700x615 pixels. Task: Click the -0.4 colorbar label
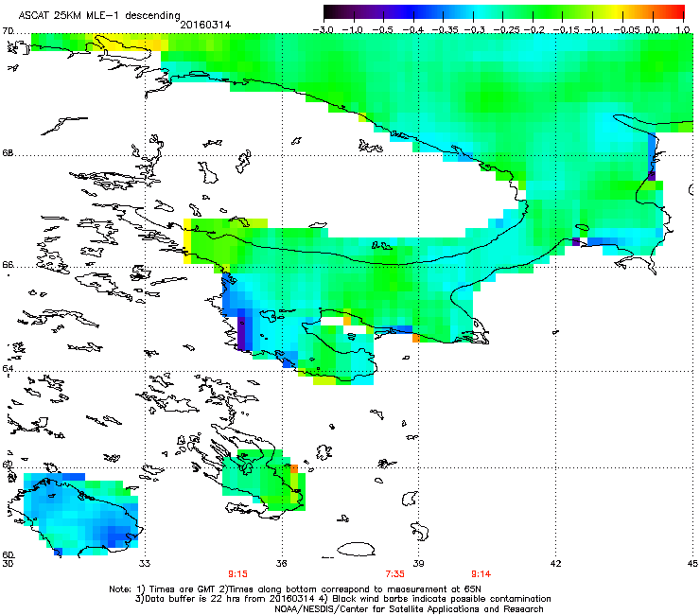[413, 30]
